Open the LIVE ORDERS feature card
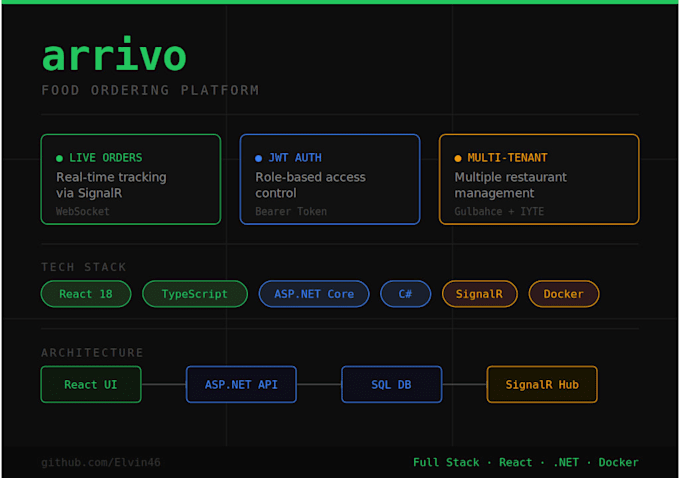 (x=131, y=179)
